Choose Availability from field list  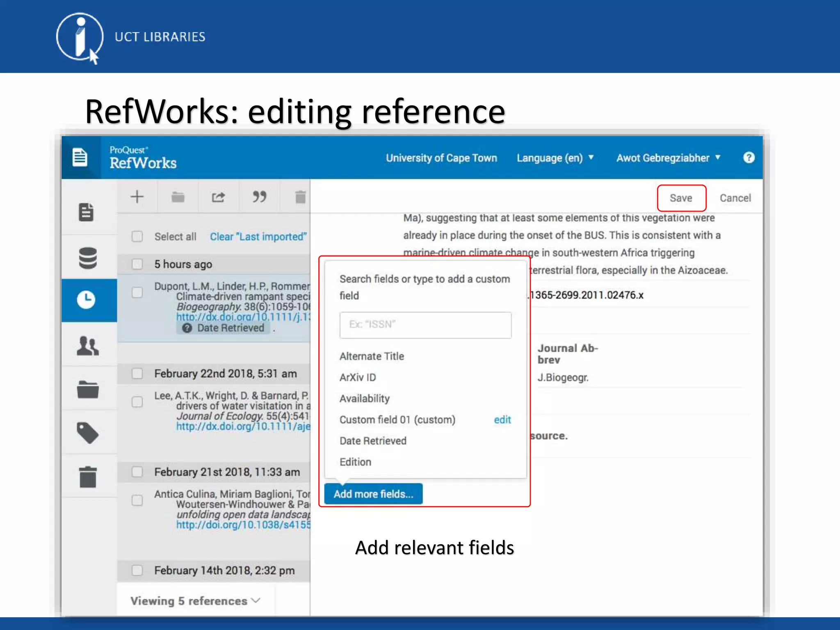point(364,399)
